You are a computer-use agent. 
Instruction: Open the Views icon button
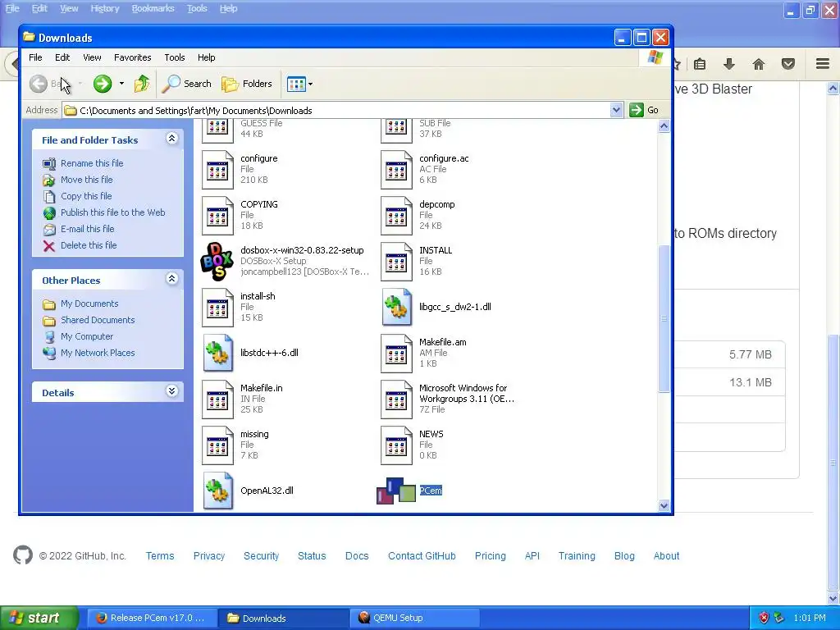295,84
